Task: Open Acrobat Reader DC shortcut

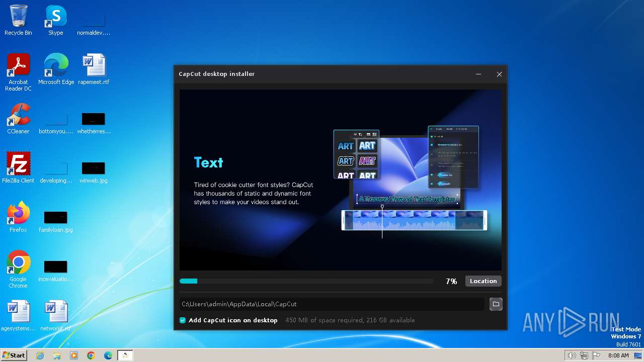Action: [18, 72]
